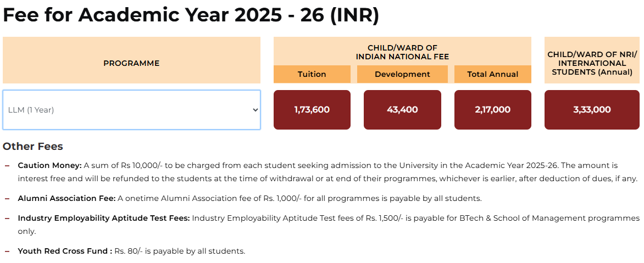The image size is (644, 263).
Task: Click the Child/Ward of Indian National Fee header
Action: coord(402,52)
